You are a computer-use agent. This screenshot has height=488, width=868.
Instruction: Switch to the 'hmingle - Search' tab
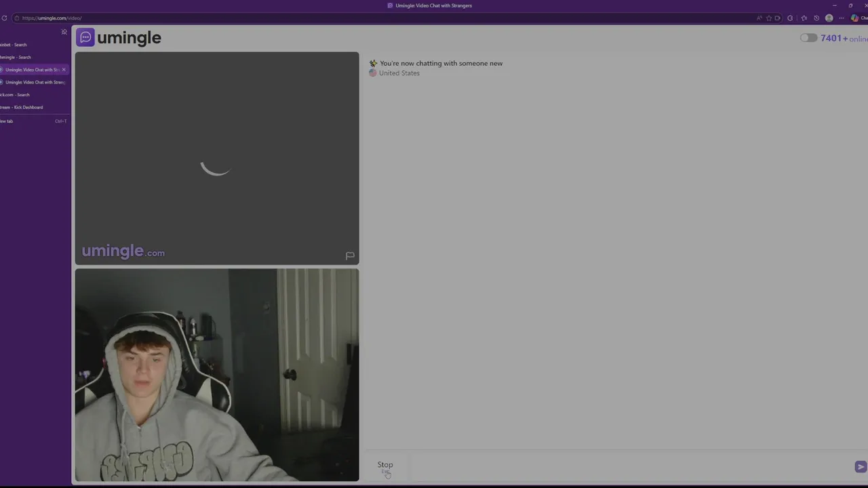click(x=34, y=58)
